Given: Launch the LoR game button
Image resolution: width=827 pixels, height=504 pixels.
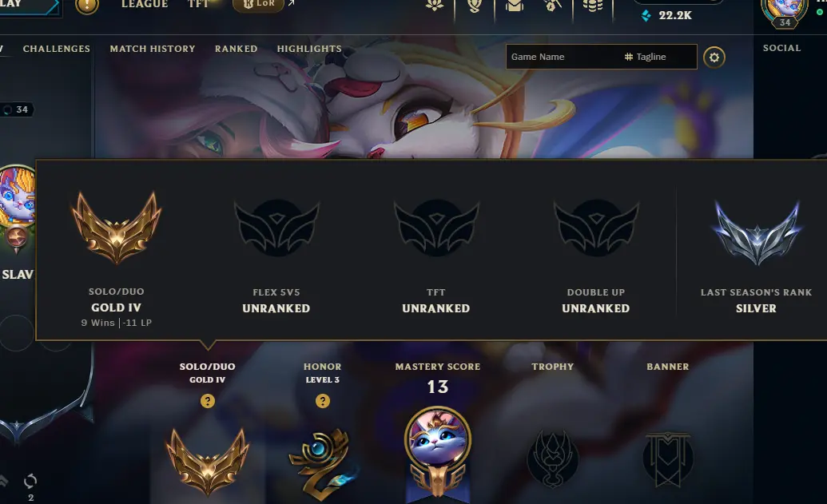Looking at the screenshot, I should pyautogui.click(x=258, y=5).
